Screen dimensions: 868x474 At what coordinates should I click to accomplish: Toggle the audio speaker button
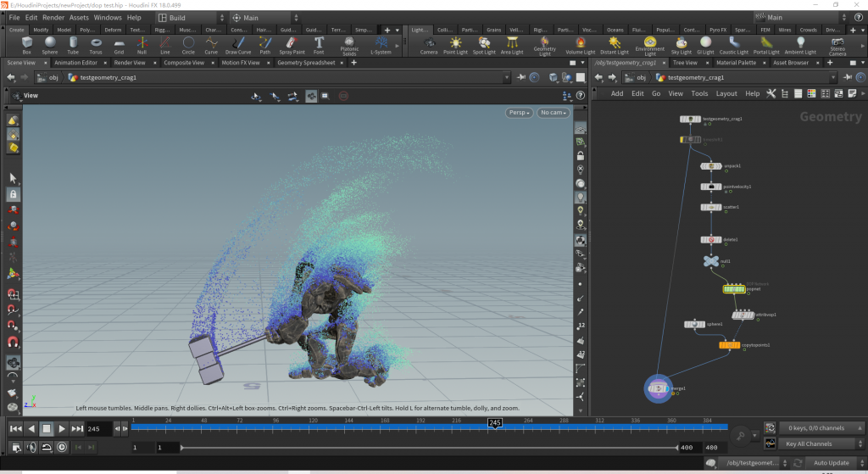(x=31, y=447)
